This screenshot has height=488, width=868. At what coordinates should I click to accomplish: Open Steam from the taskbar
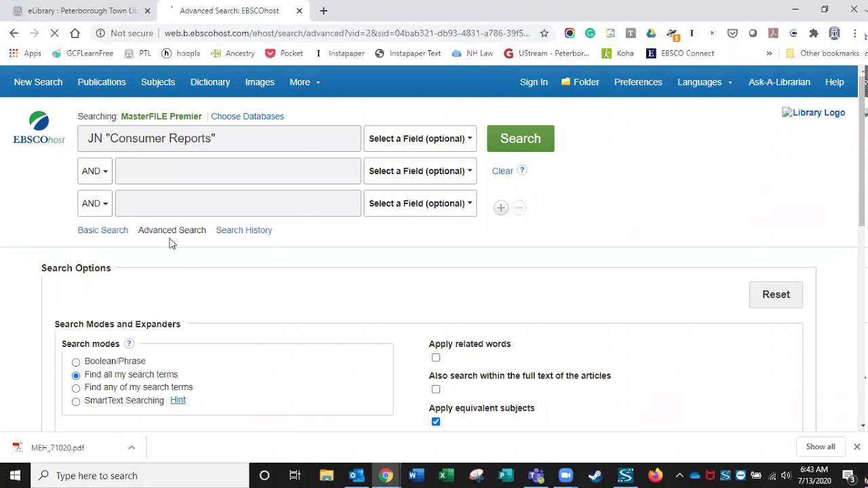click(595, 475)
